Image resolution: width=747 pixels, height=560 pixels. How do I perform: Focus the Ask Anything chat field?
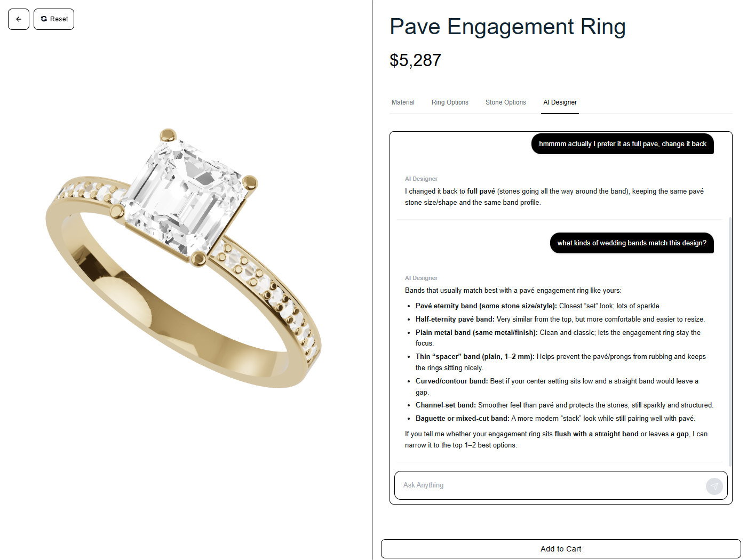click(550, 485)
